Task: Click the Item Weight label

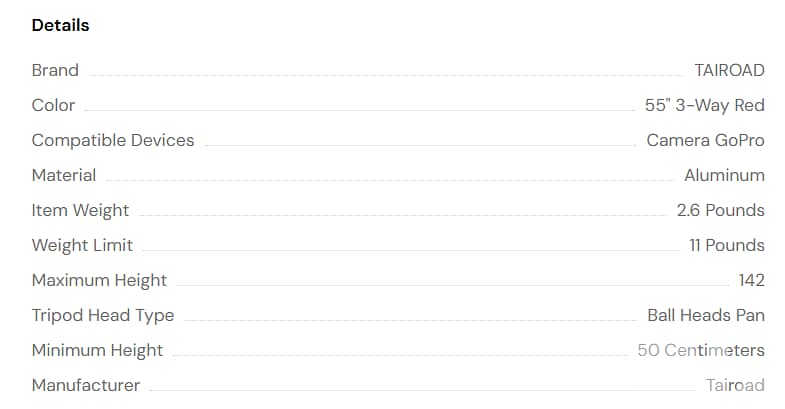Action: tap(80, 211)
